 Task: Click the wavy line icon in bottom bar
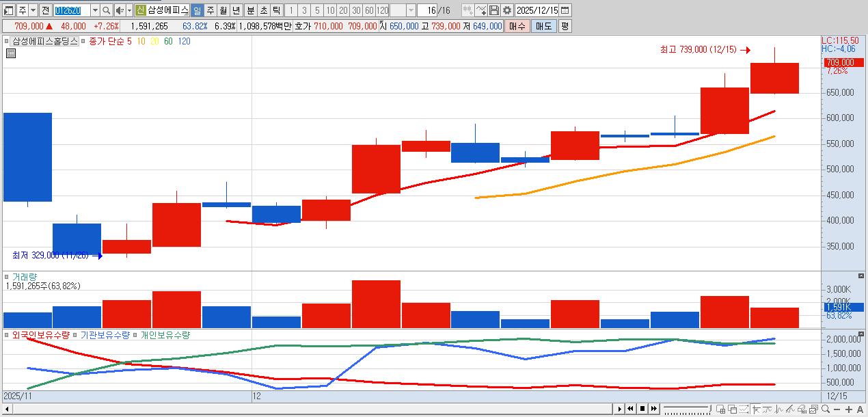768,409
